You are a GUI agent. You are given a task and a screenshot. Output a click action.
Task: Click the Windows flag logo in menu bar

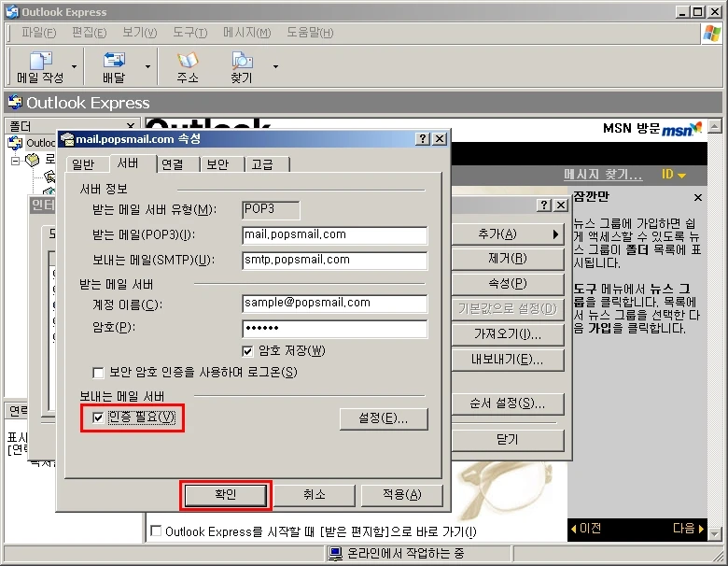click(x=711, y=33)
